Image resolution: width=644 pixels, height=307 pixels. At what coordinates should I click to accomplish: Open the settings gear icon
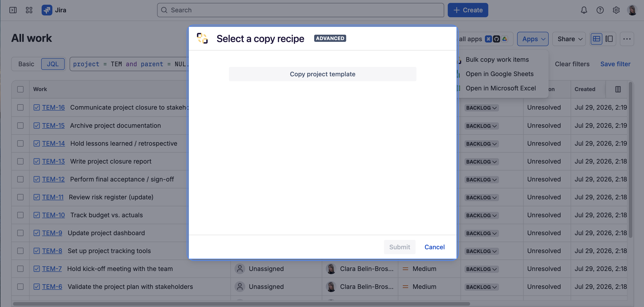point(616,10)
